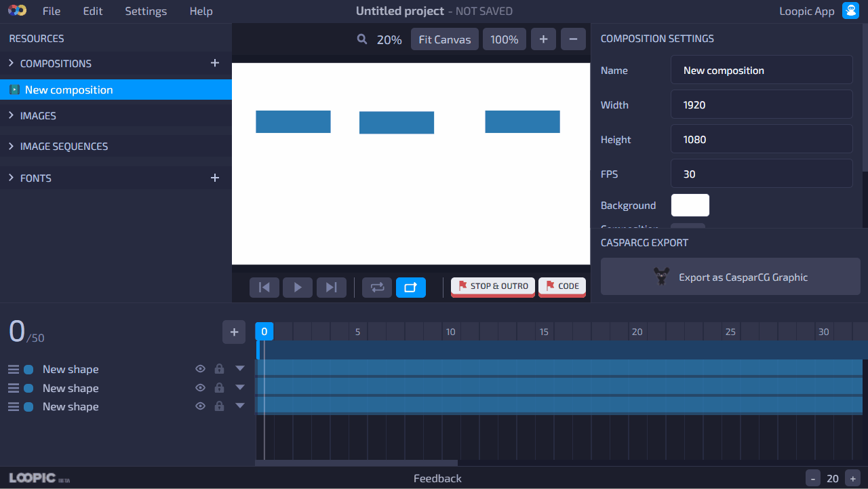868x489 pixels.
Task: Select New composition in the resources list
Action: pos(116,90)
